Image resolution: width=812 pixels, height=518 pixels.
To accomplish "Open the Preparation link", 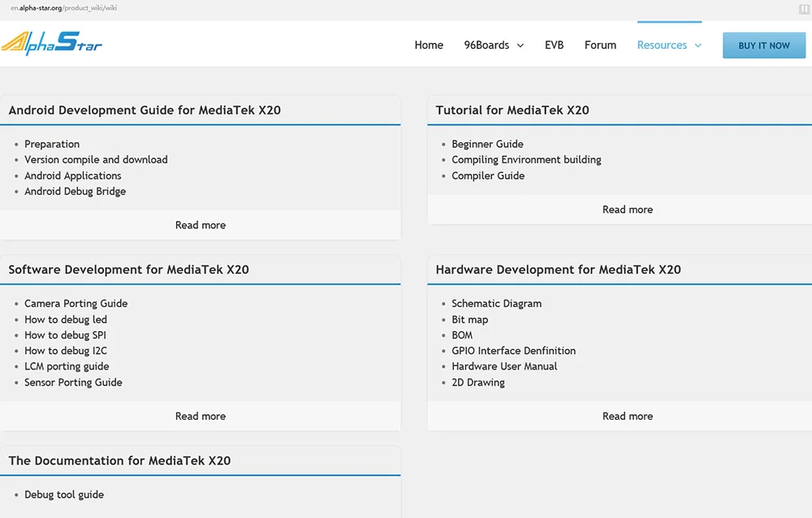I will coord(52,144).
